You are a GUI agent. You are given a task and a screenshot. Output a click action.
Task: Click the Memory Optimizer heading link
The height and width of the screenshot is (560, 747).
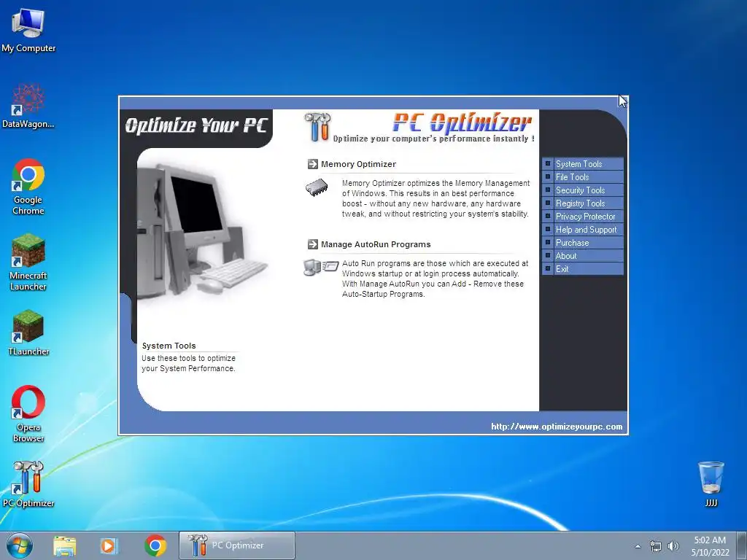pyautogui.click(x=358, y=164)
